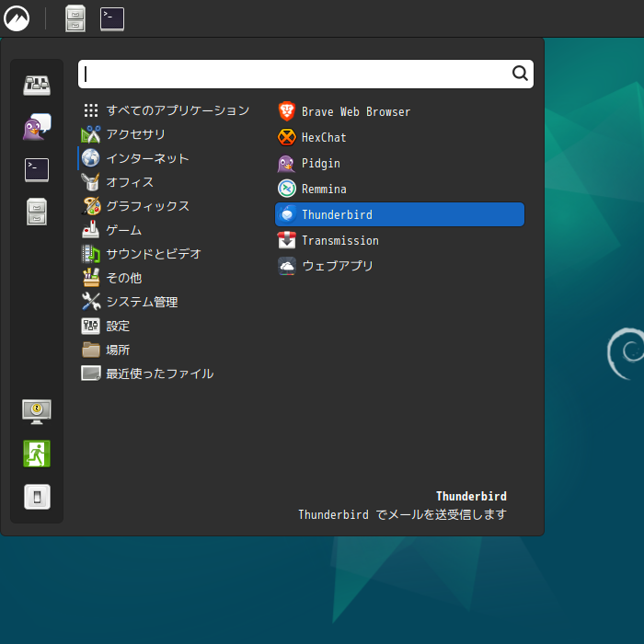Image resolution: width=644 pixels, height=644 pixels.
Task: Open the HexChat application
Action: 324,137
